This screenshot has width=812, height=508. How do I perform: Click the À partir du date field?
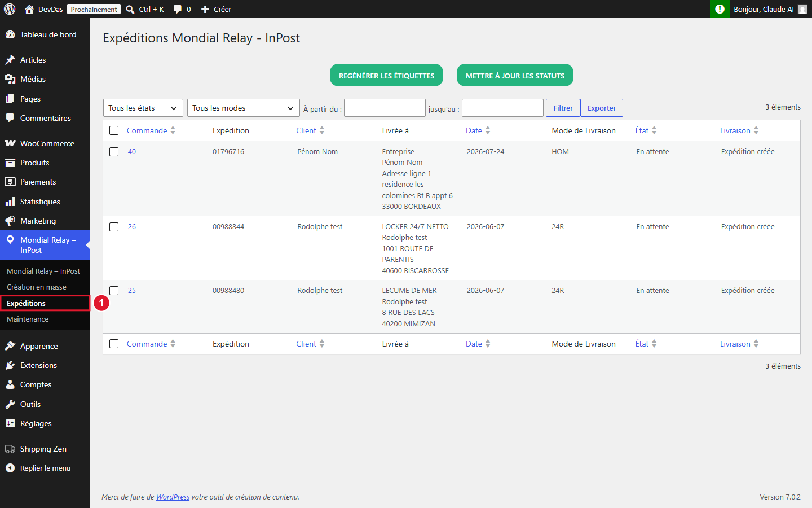tap(385, 108)
